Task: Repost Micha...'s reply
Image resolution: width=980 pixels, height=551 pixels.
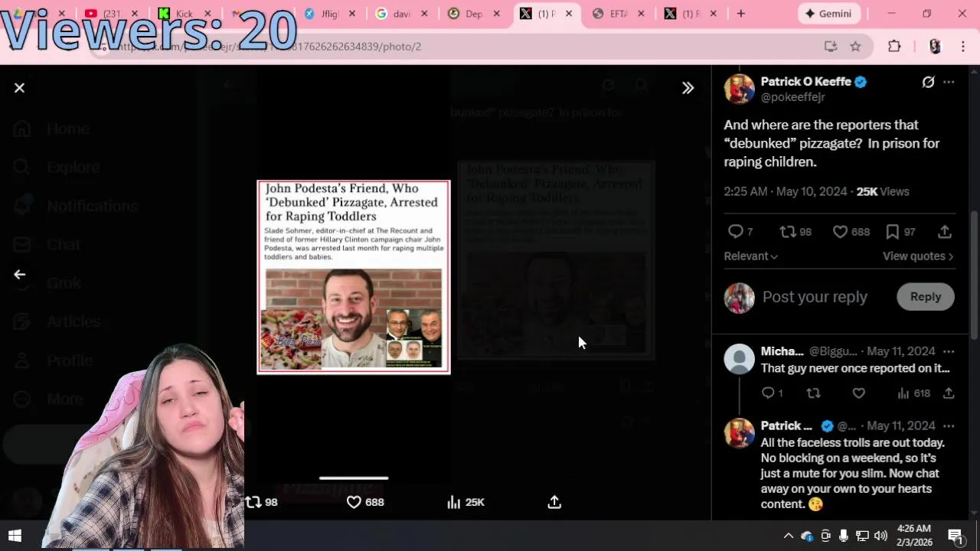Action: pyautogui.click(x=813, y=393)
